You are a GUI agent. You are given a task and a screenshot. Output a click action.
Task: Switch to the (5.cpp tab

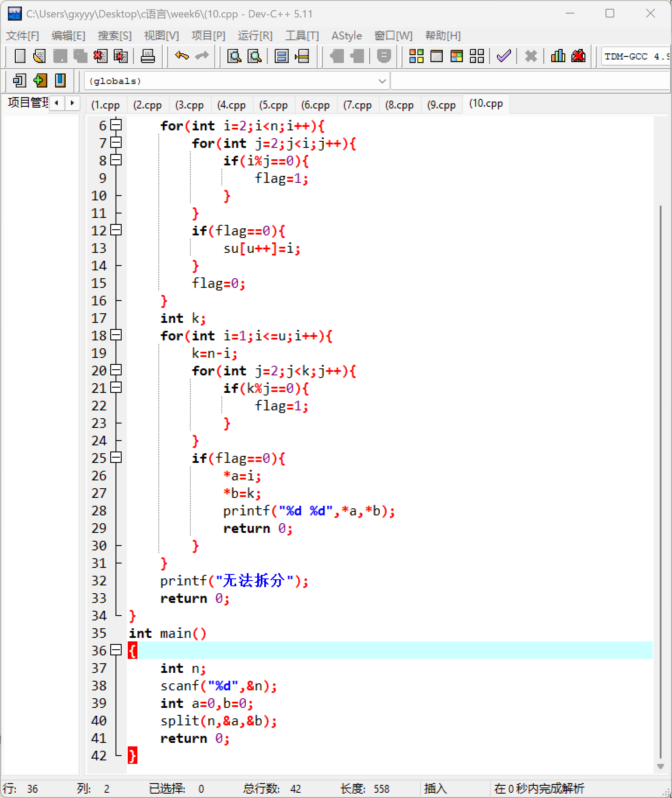273,105
